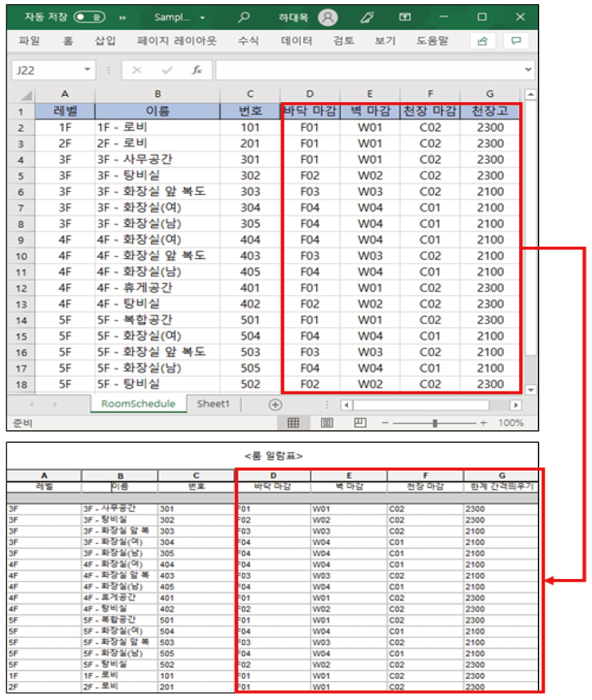
Task: Switch to Normal view icon
Action: [293, 423]
